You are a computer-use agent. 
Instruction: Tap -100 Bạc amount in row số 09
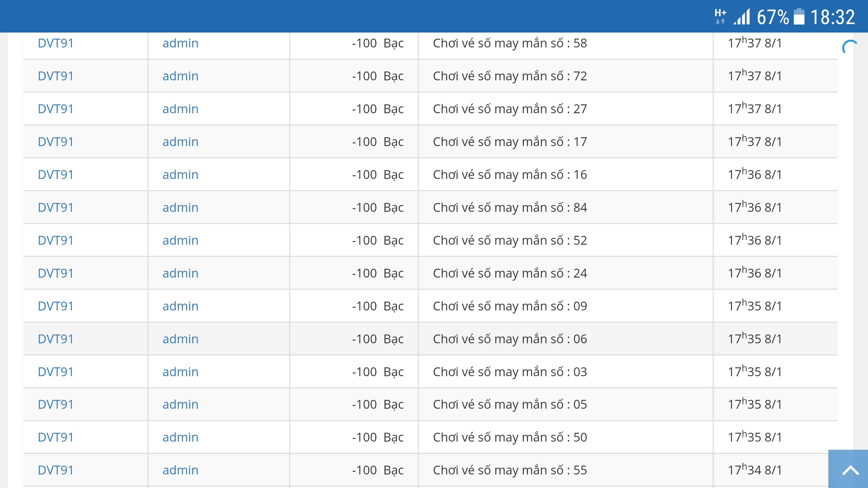(x=378, y=307)
